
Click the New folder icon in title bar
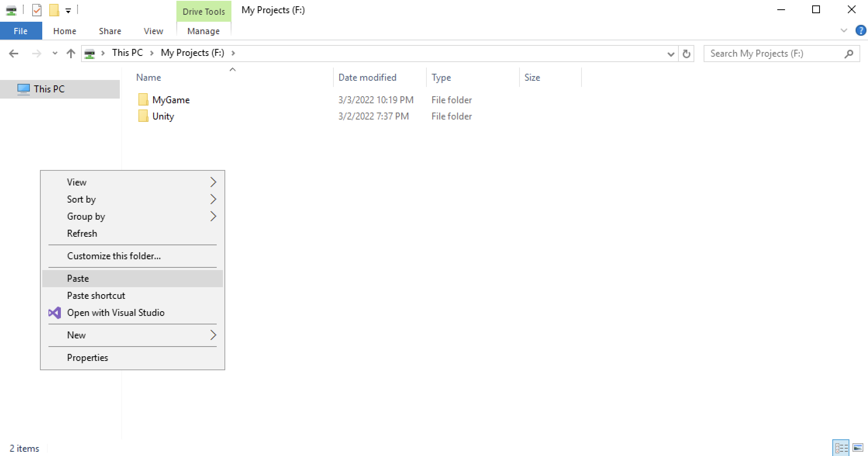coord(54,10)
